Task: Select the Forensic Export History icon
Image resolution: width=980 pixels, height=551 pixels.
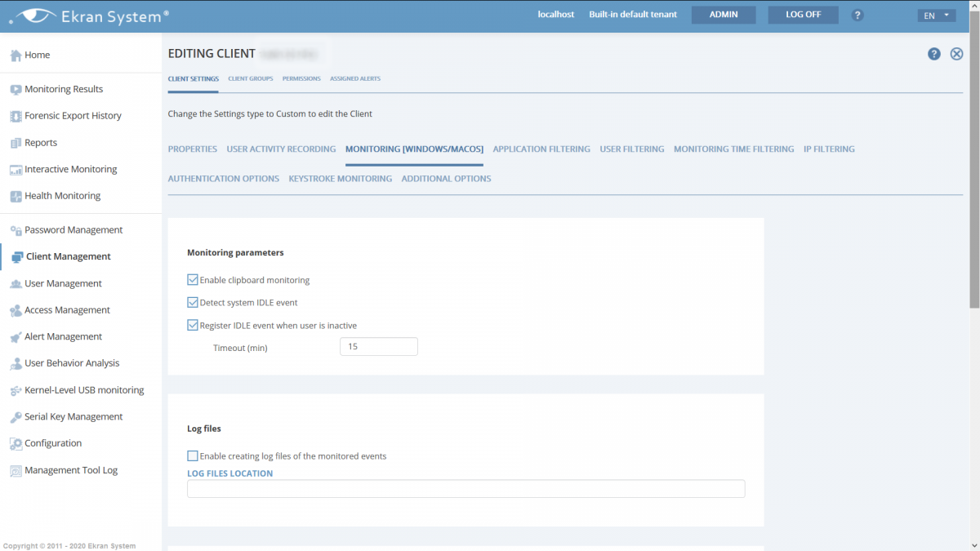Action: 16,116
